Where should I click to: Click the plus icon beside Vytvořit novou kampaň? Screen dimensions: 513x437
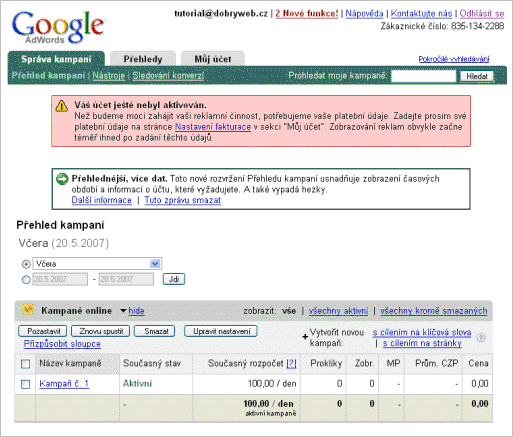click(305, 337)
